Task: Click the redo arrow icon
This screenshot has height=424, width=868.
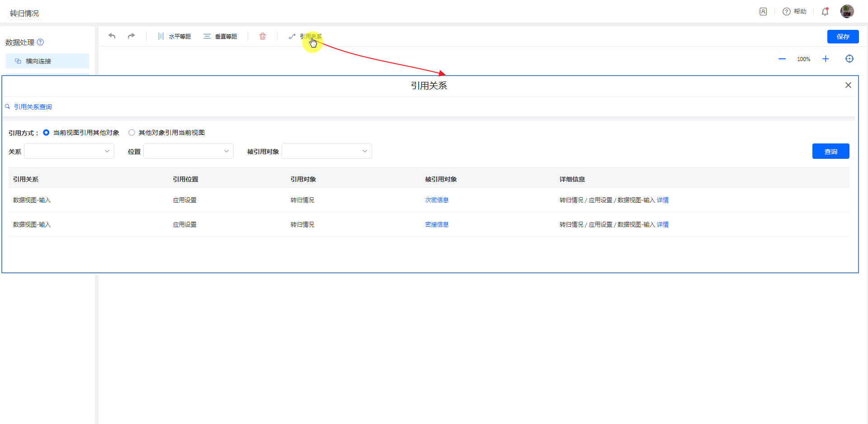Action: click(x=131, y=36)
